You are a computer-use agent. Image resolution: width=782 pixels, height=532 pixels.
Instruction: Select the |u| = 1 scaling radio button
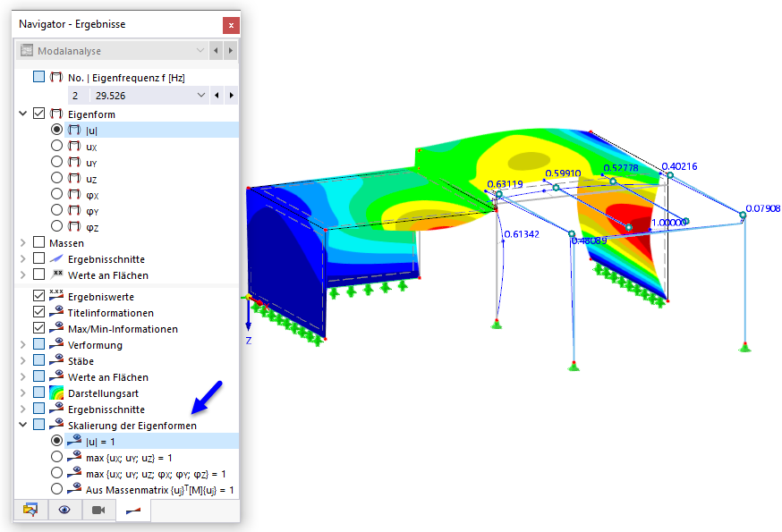point(57,441)
